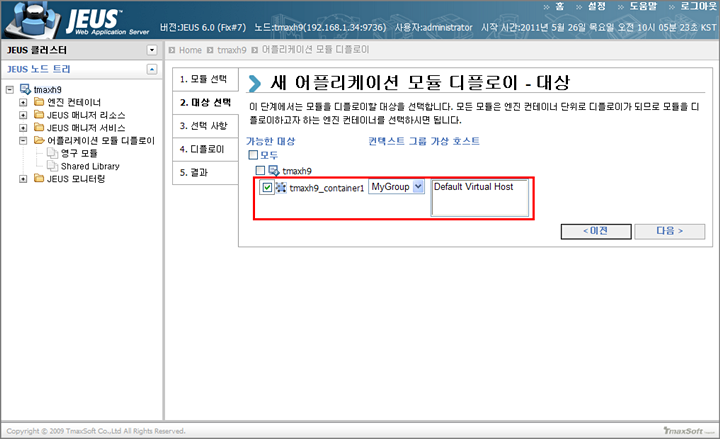This screenshot has width=720, height=439.
Task: Click tmaxh9_container1 label text
Action: pyautogui.click(x=326, y=188)
